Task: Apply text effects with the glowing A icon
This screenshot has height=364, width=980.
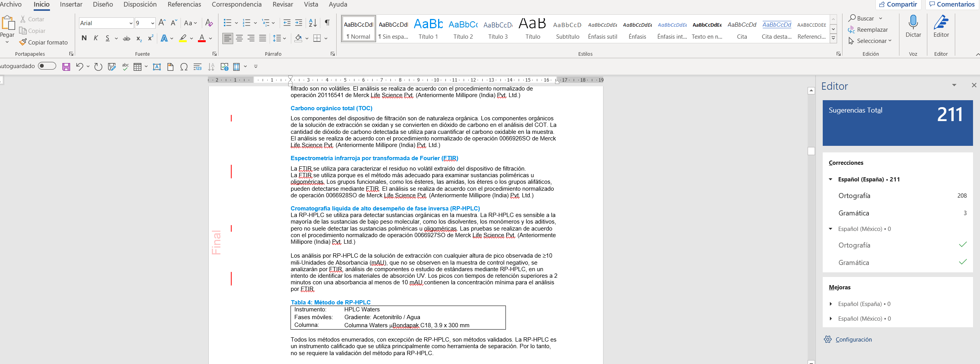Action: [164, 38]
